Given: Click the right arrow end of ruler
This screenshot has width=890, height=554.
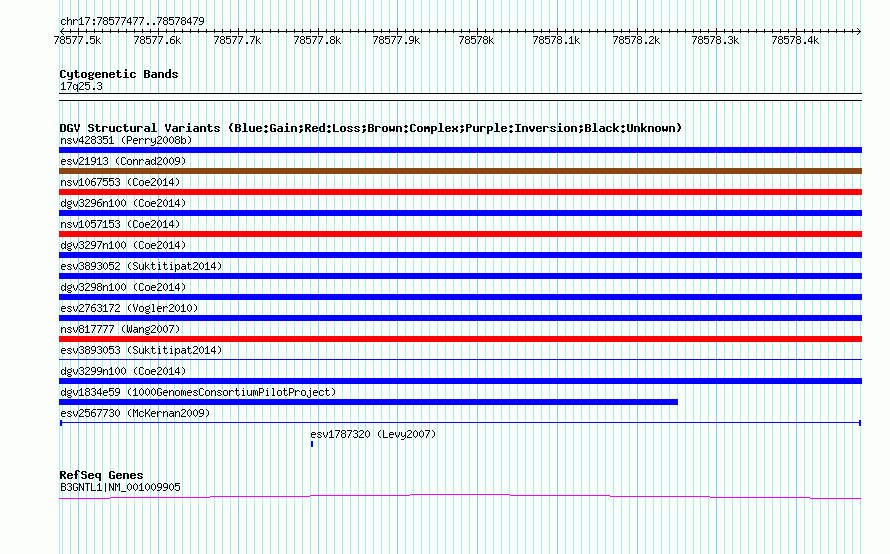Looking at the screenshot, I should pyautogui.click(x=859, y=31).
